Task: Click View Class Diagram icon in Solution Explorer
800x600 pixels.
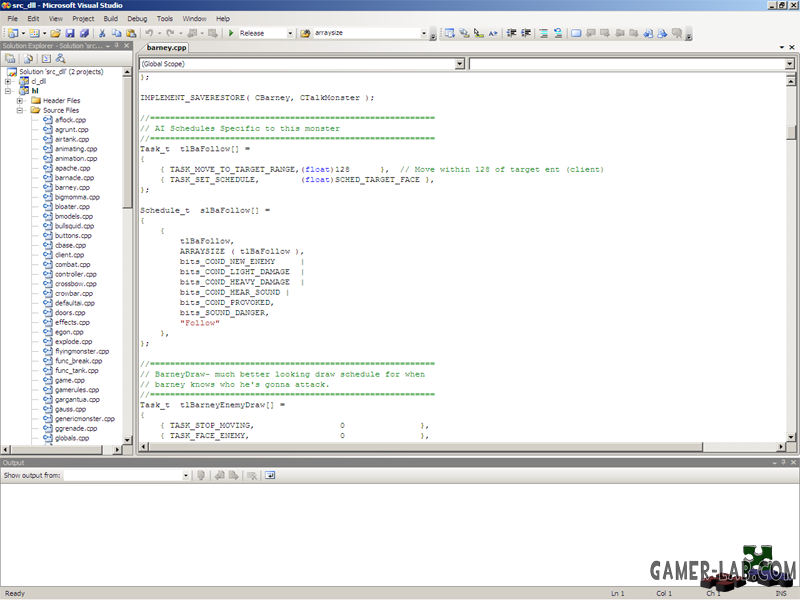Action: coord(61,59)
